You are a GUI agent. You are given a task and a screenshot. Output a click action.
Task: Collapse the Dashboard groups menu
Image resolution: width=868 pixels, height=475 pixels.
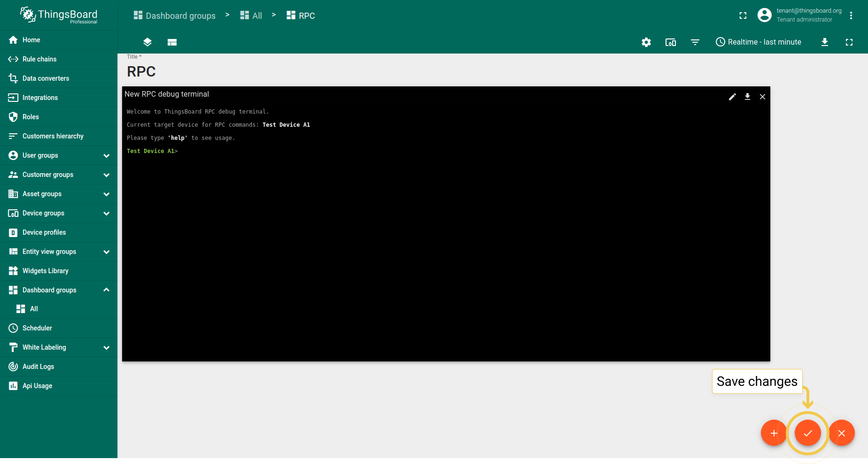click(x=106, y=290)
